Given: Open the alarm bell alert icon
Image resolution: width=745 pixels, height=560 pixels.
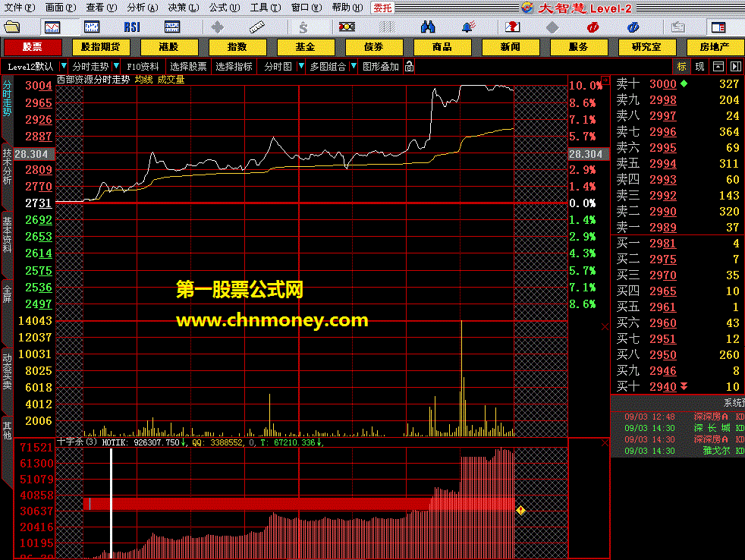Looking at the screenshot, I should pos(469,27).
